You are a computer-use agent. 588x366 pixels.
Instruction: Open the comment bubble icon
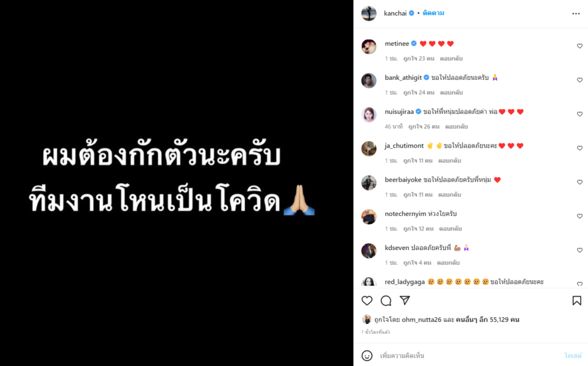pyautogui.click(x=386, y=300)
